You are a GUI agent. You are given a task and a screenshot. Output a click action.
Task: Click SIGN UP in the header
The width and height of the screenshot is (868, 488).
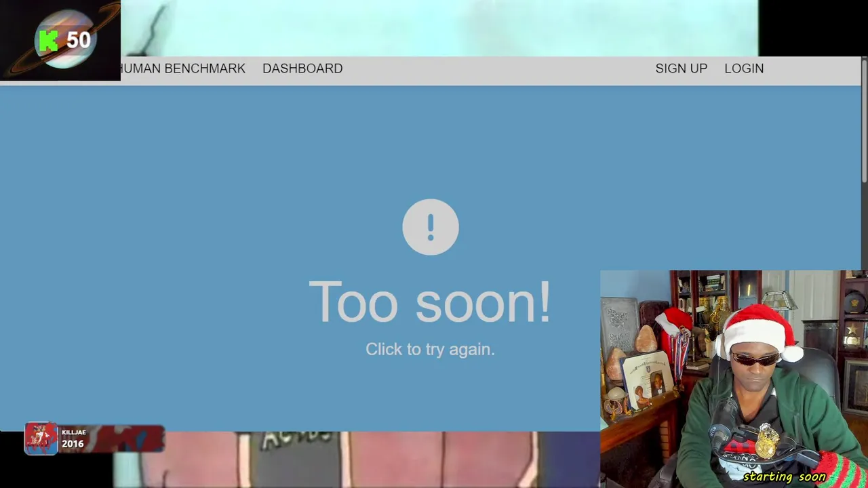click(681, 68)
